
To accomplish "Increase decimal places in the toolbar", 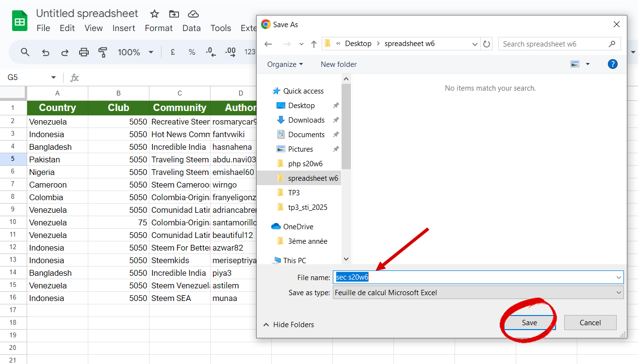I will click(230, 52).
